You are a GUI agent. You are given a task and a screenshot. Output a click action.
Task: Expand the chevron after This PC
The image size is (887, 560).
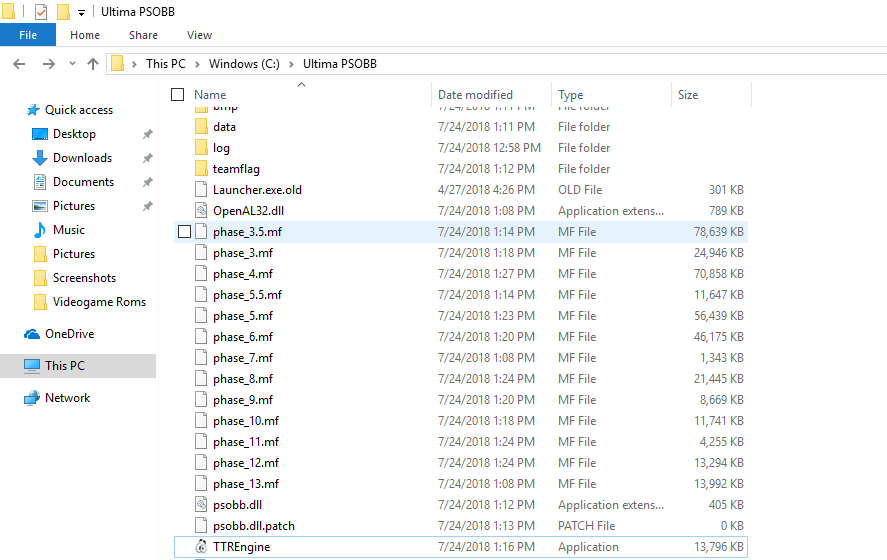197,64
